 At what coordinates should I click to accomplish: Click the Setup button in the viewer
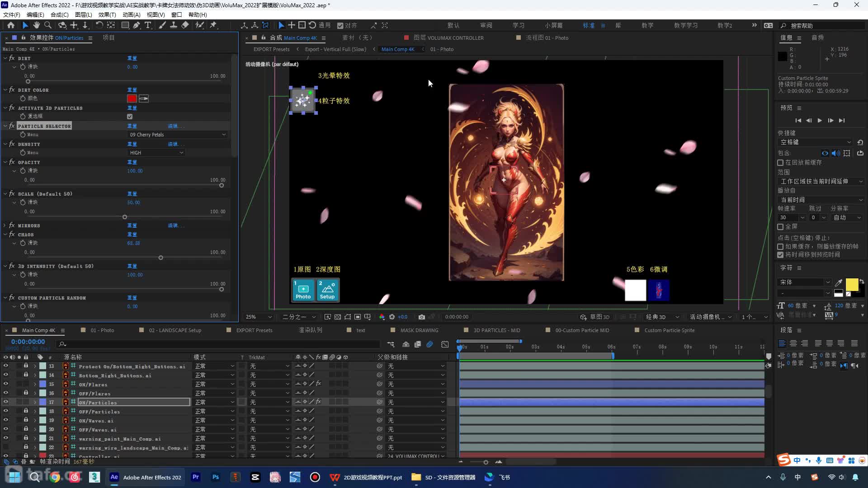tap(327, 290)
